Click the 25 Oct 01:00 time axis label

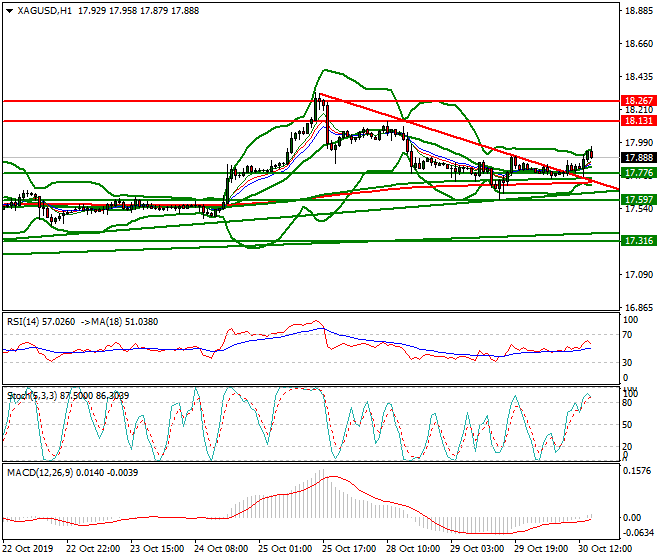pyautogui.click(x=285, y=549)
